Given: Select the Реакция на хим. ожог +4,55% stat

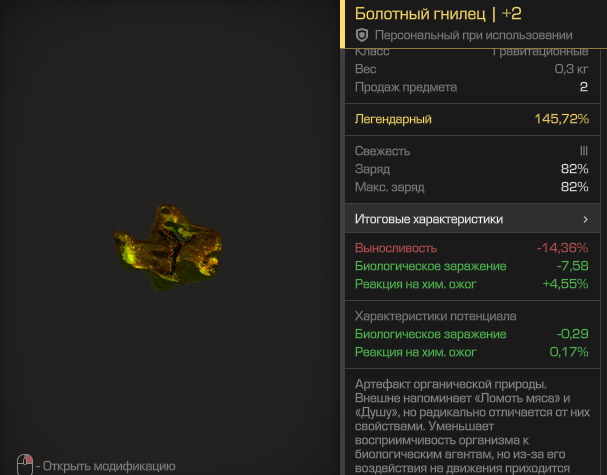Looking at the screenshot, I should [472, 284].
